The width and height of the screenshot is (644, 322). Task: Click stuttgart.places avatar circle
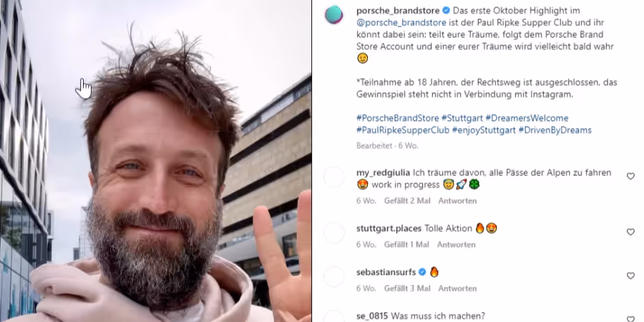[x=334, y=233]
